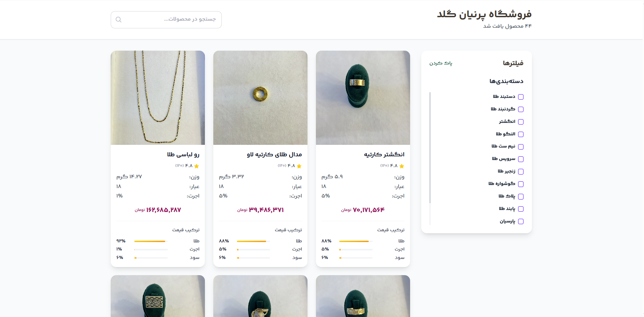Enable the زنجیر طلا checkbox

pos(521,171)
